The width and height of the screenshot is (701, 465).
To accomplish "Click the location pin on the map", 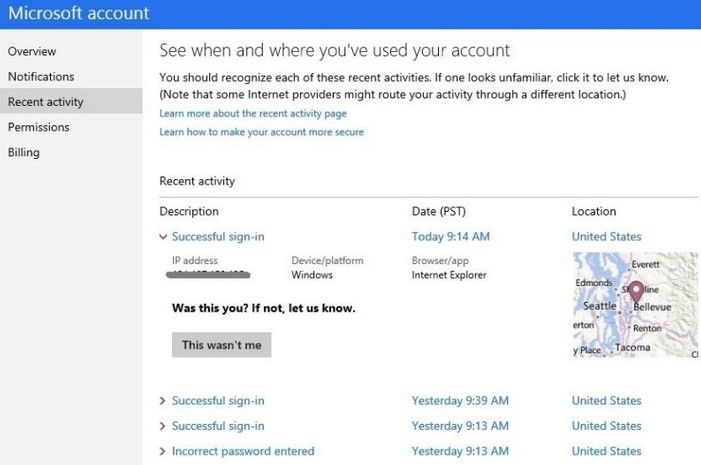I will (x=636, y=292).
